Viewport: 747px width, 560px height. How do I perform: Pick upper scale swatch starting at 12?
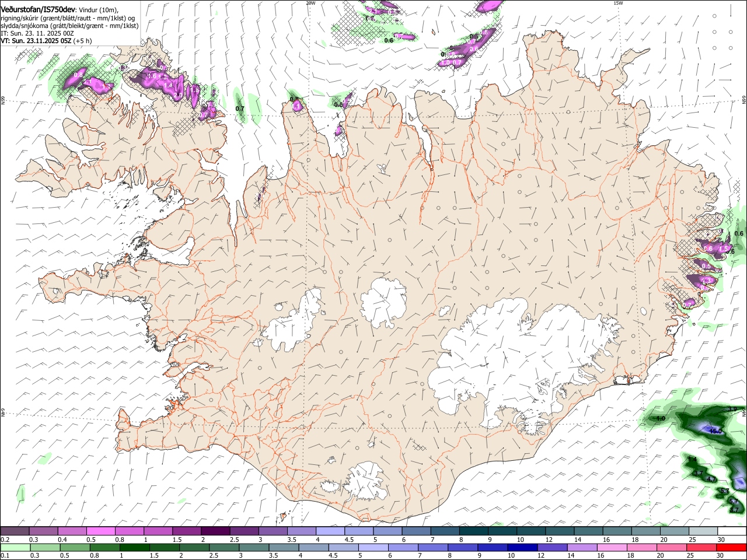click(560, 531)
